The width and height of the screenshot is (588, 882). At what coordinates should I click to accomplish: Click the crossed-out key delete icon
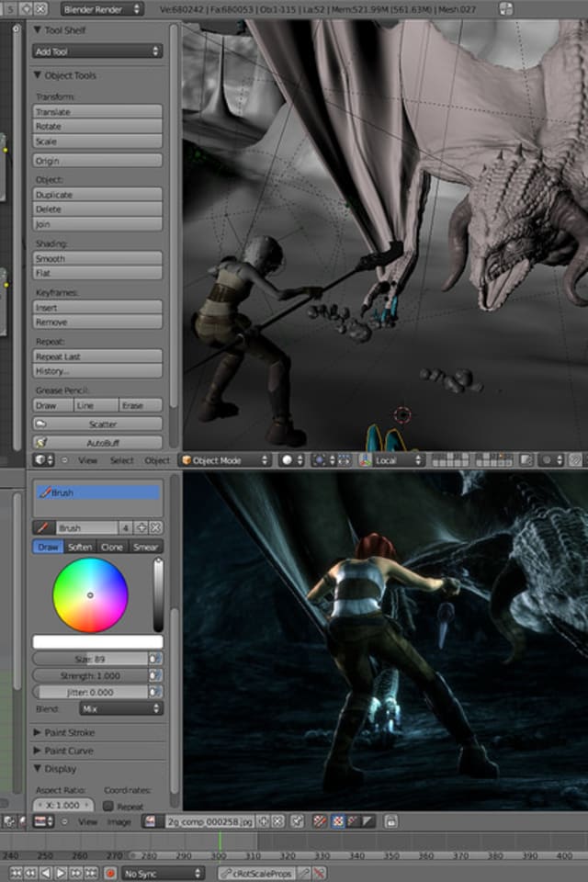tap(319, 873)
